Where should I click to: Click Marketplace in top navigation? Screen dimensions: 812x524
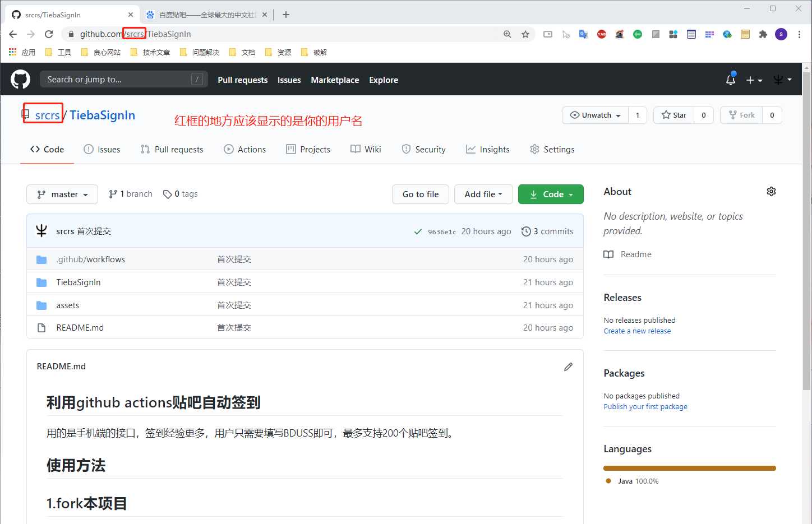click(335, 80)
